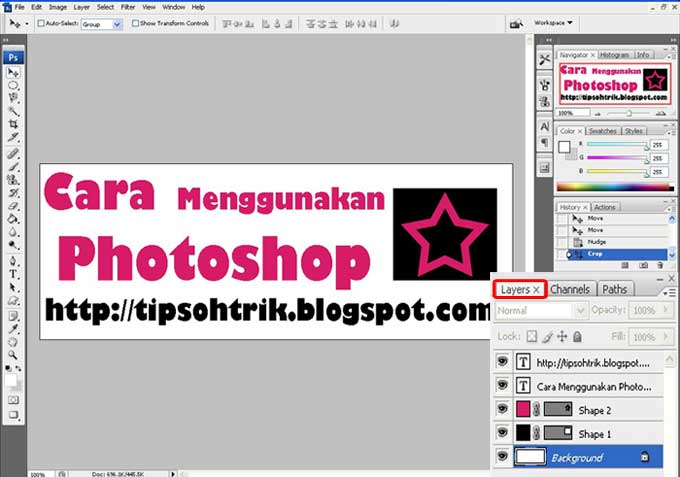Select the Magic Wand tool
680x477 pixels.
tap(13, 111)
